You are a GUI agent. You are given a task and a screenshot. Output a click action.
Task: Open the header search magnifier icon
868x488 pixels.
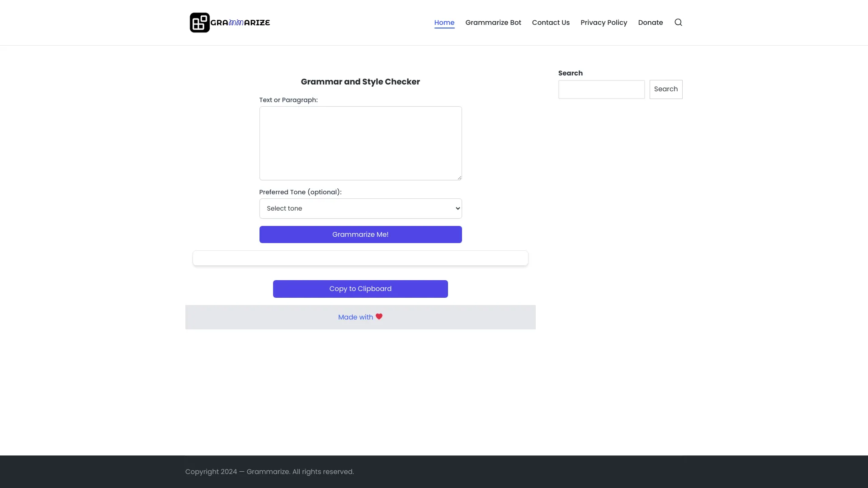pyautogui.click(x=678, y=23)
